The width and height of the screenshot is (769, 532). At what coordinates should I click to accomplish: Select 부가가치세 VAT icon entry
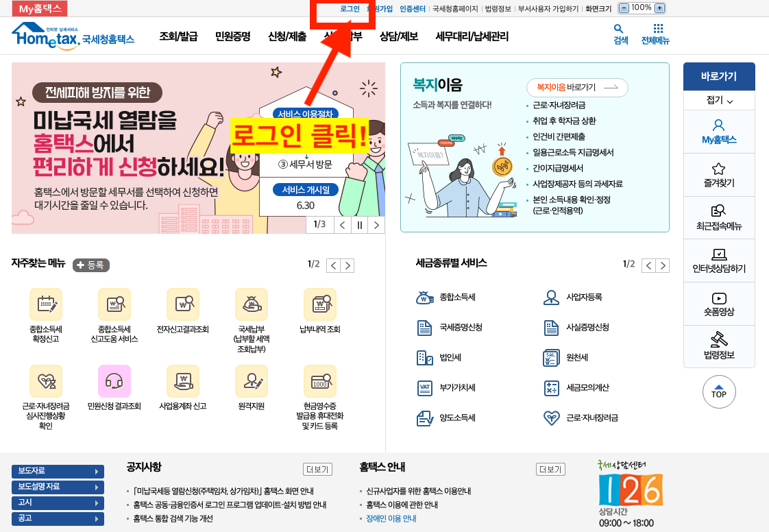[445, 388]
